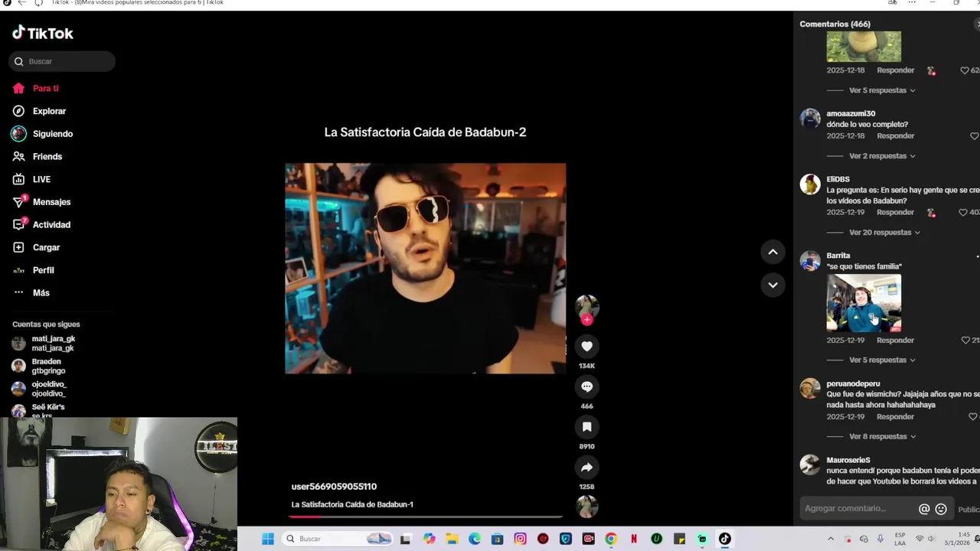Expand Ver 2 respuestas under amoaazumi30
Screen dimensions: 980x551
click(x=882, y=156)
